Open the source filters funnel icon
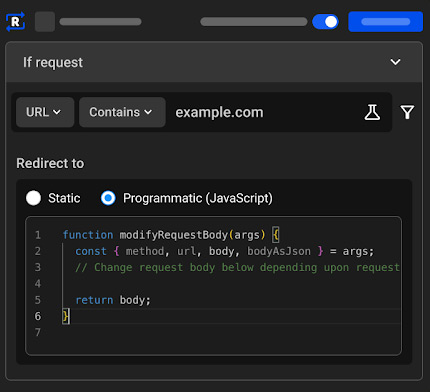The height and width of the screenshot is (392, 430). point(407,112)
